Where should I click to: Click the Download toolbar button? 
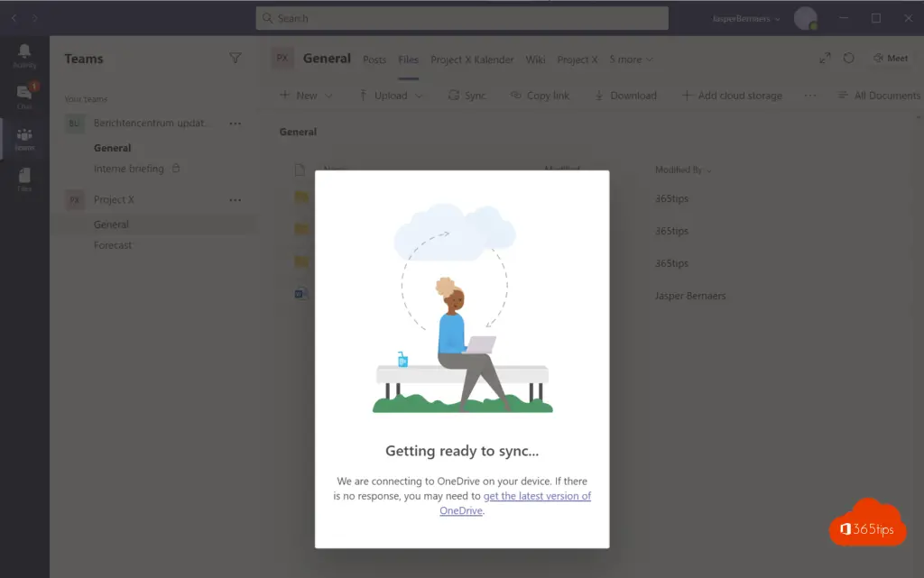pos(624,96)
